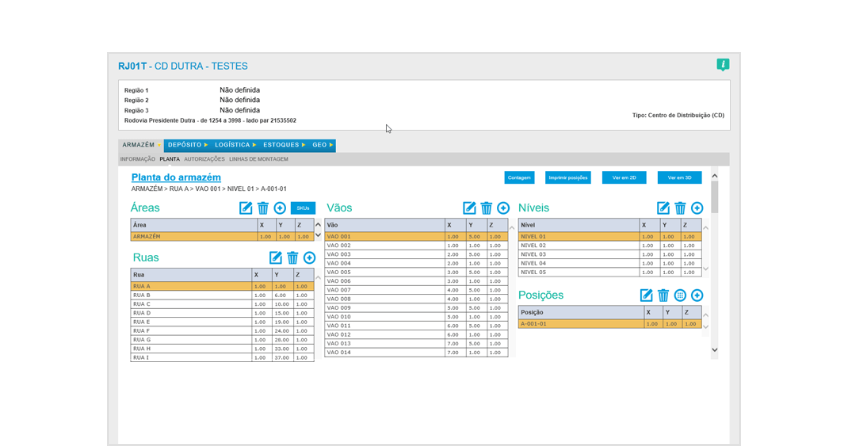Select VAO 007 in Vãos table
Screen dimensions: 848x446
pyautogui.click(x=339, y=290)
